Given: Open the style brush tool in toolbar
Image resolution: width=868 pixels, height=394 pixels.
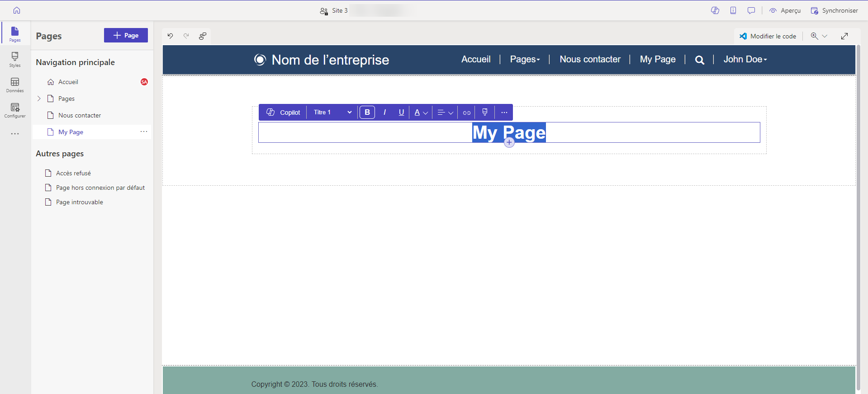Looking at the screenshot, I should pyautogui.click(x=485, y=113).
